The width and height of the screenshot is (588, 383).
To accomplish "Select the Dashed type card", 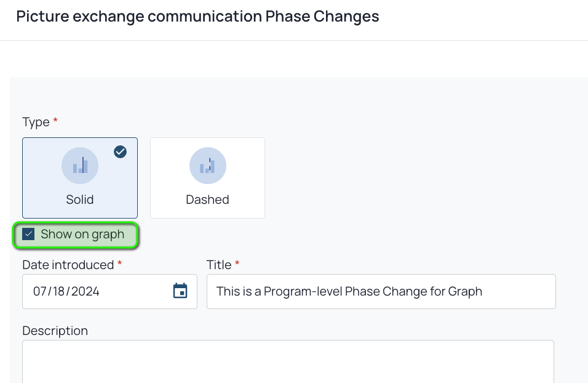I will [207, 177].
